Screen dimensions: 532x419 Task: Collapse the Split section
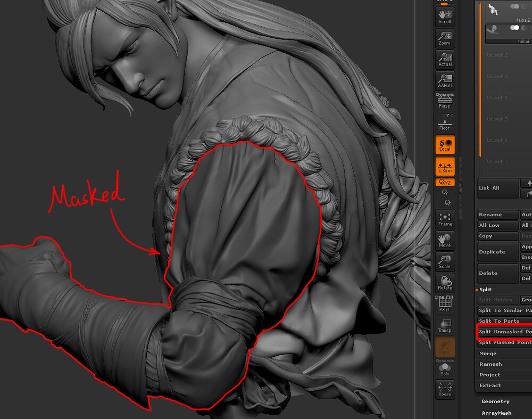486,290
